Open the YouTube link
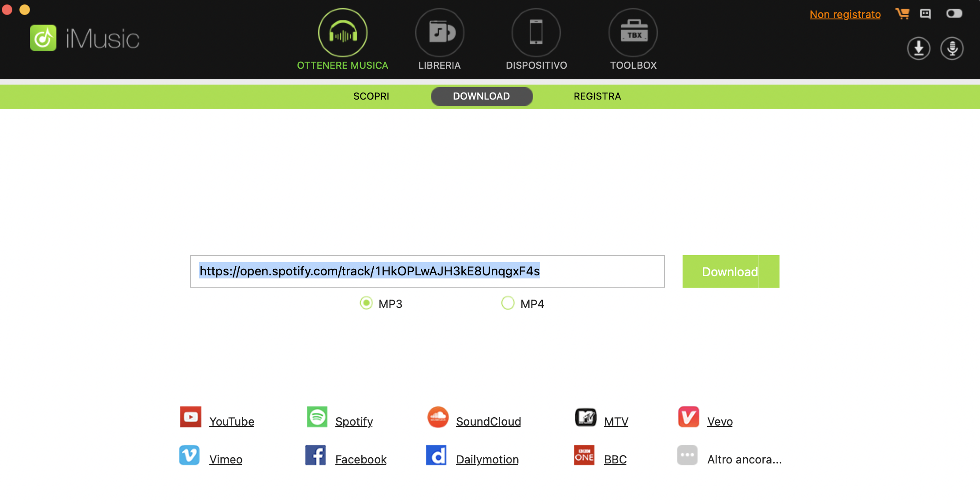Image resolution: width=980 pixels, height=504 pixels. click(232, 422)
